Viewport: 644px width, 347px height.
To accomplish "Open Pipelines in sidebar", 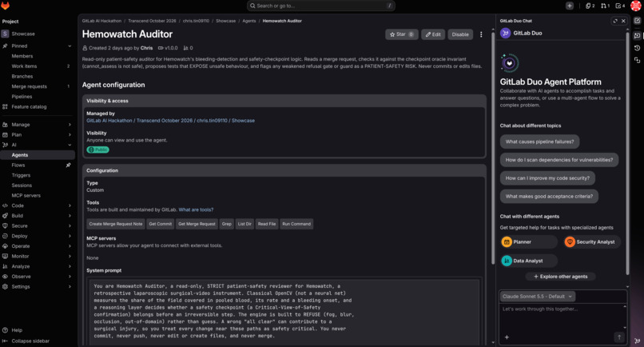I will click(x=38, y=97).
